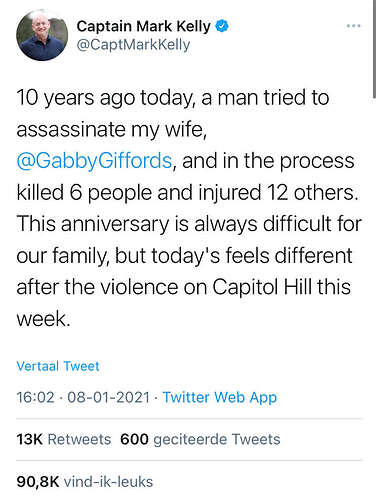Open Captain Mark Kelly's profile picture

[42, 35]
